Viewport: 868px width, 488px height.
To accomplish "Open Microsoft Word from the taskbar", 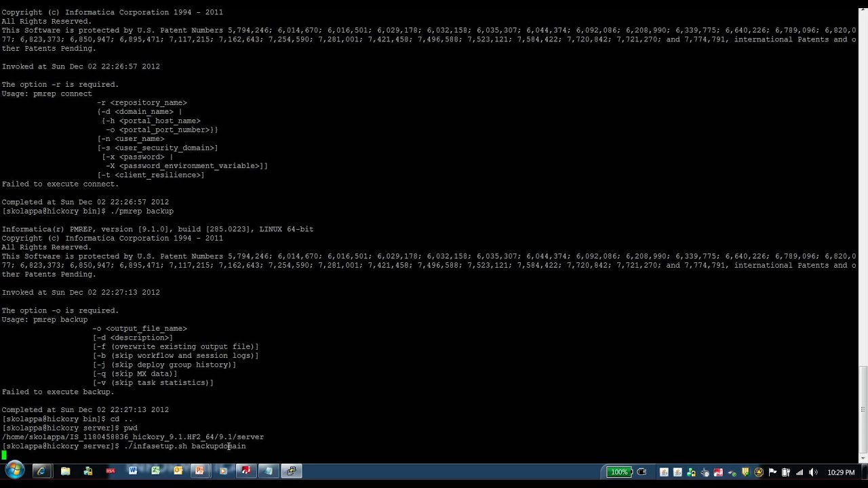I will click(x=133, y=471).
